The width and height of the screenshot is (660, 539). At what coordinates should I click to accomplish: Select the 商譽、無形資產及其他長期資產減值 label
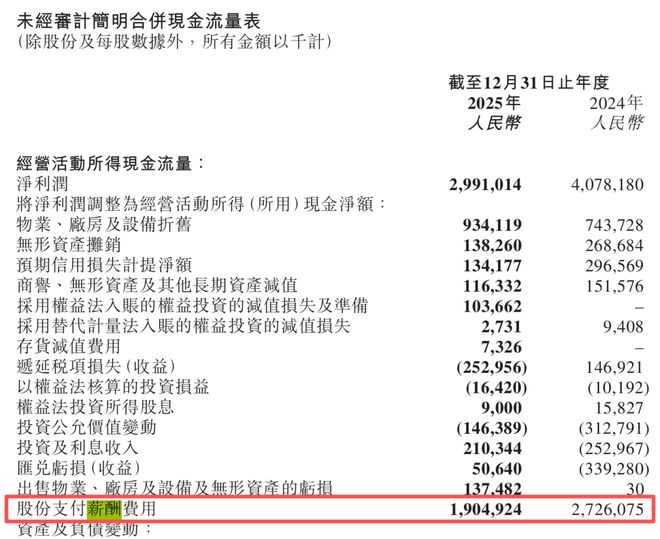[157, 285]
